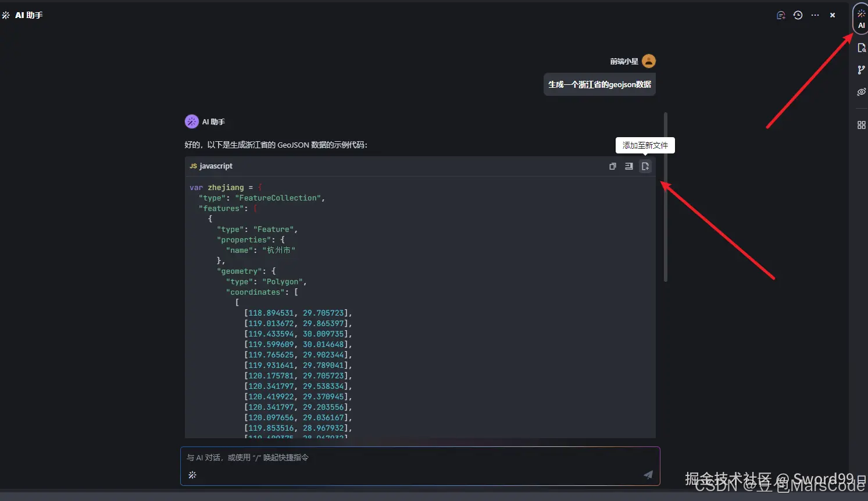Viewport: 868px width, 501px height.
Task: Open source control branch icon
Action: 862,70
